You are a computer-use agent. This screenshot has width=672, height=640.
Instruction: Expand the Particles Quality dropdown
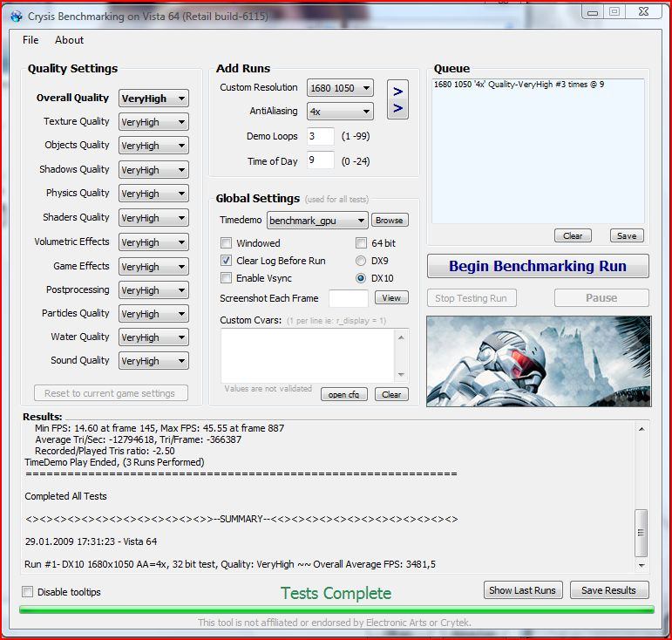[153, 314]
